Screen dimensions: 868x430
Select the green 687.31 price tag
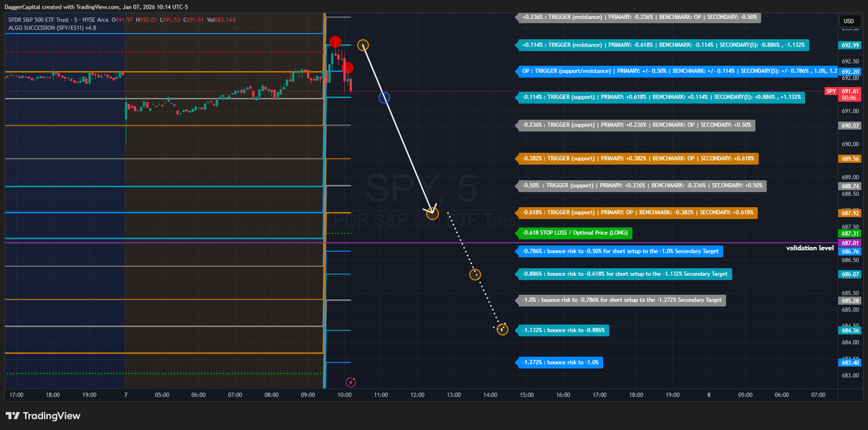coord(850,234)
